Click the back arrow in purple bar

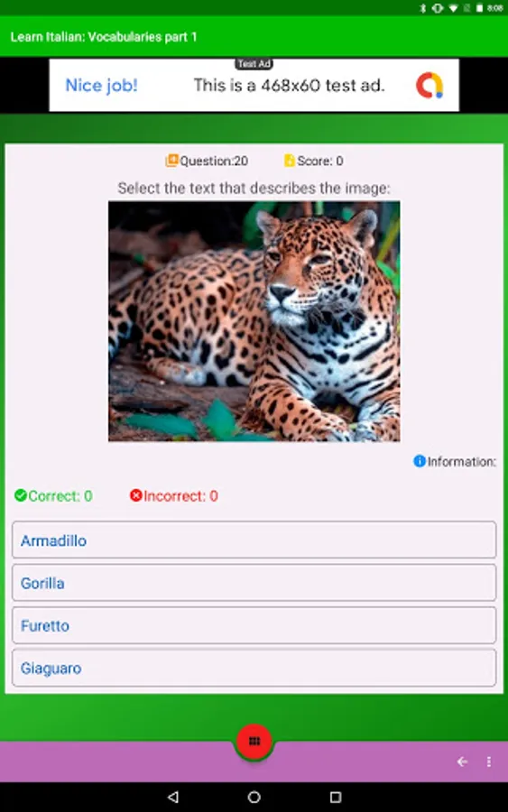pos(462,761)
